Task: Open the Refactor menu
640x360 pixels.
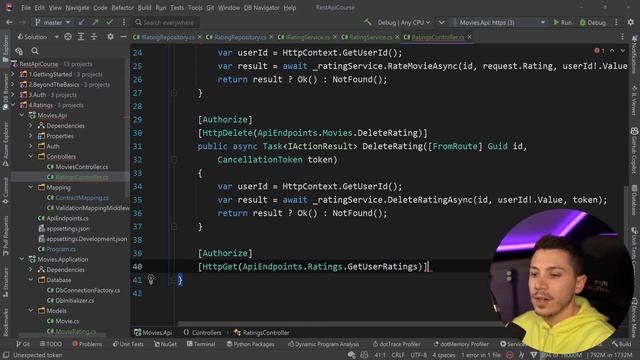Action: 122,8
